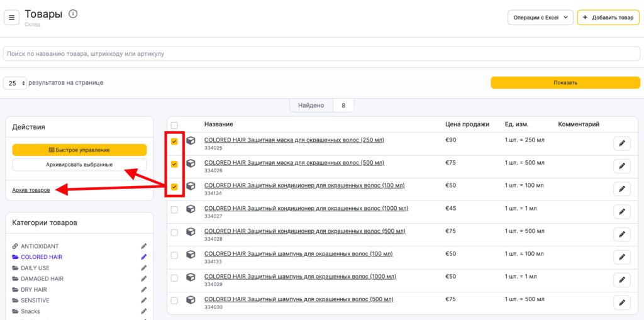
Task: Open the Snacks category
Action: 30,311
